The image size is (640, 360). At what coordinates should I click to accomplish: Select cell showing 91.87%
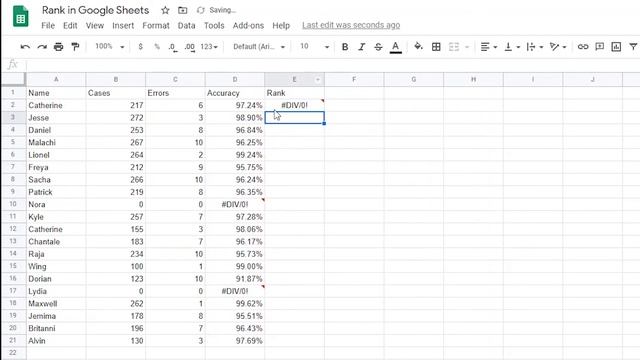[x=235, y=279]
